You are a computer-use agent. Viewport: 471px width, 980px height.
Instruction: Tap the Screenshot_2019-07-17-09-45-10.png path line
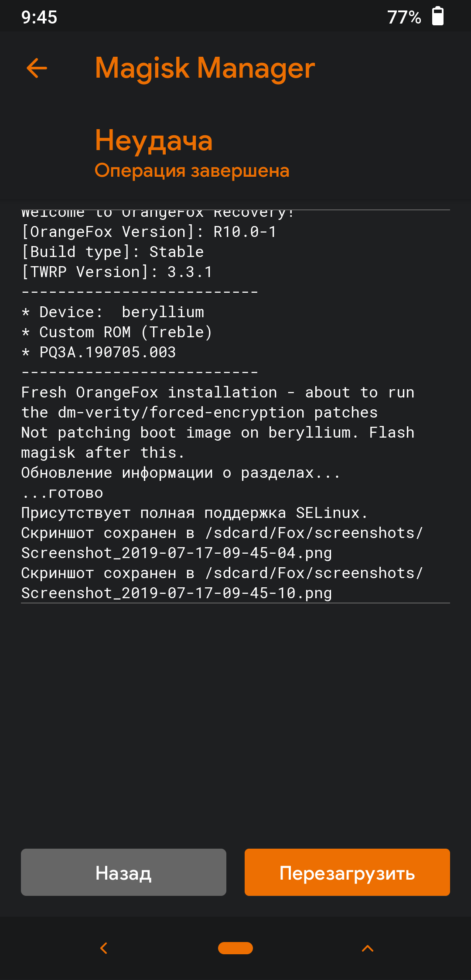click(177, 593)
